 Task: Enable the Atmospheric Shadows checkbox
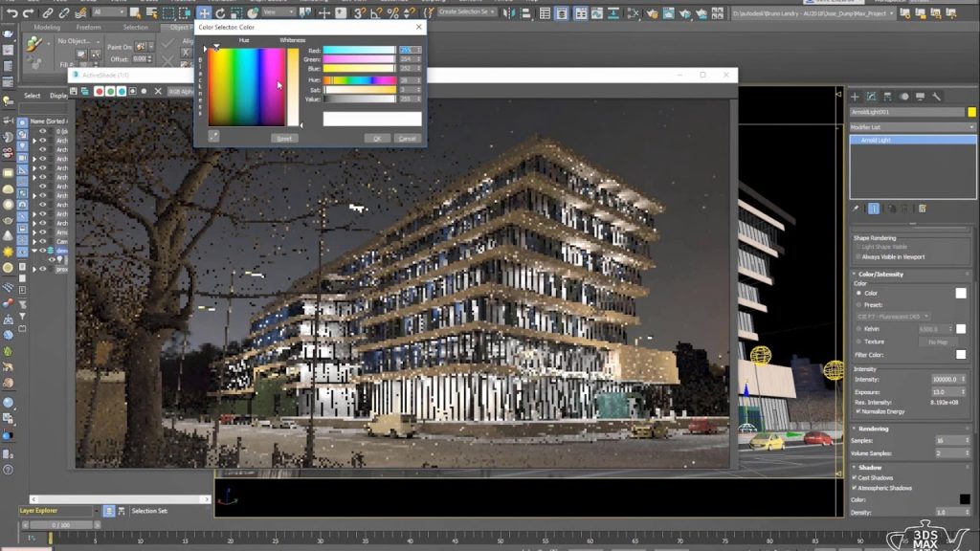pos(853,488)
